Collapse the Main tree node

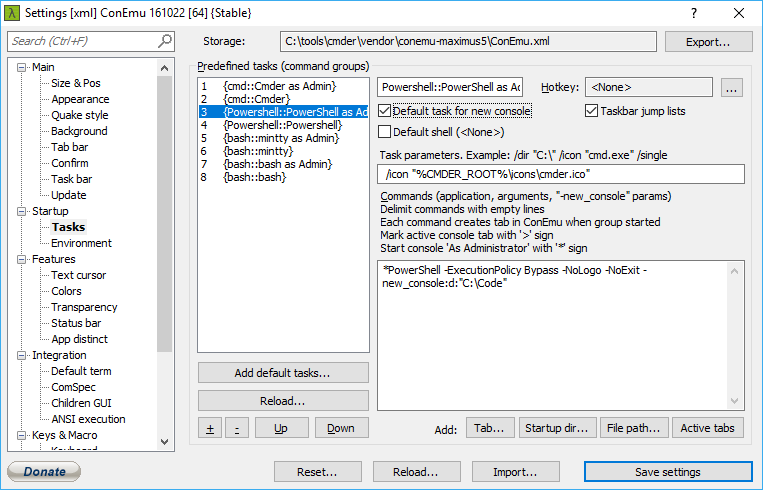coord(21,67)
